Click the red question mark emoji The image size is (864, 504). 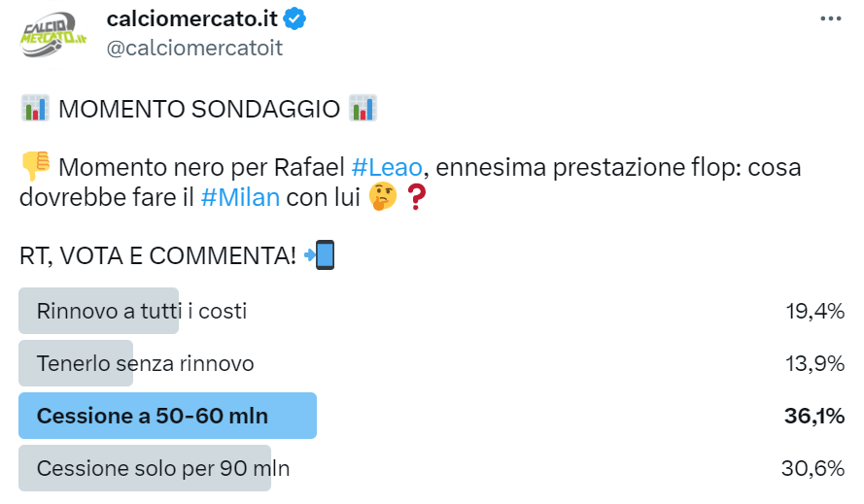(416, 198)
